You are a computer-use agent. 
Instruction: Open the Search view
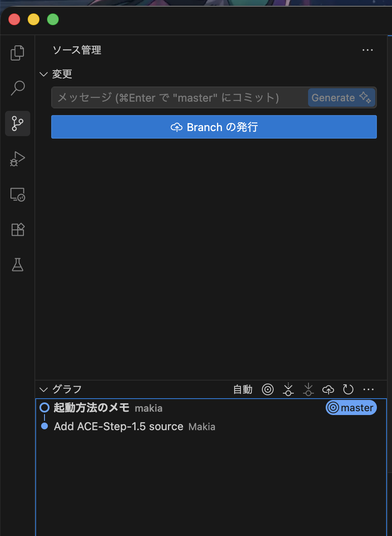tap(17, 88)
